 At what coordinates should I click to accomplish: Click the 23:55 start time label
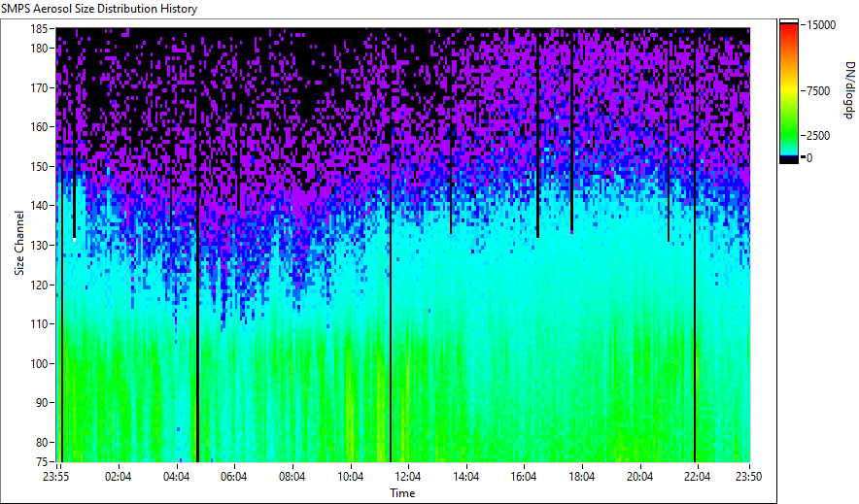[56, 477]
